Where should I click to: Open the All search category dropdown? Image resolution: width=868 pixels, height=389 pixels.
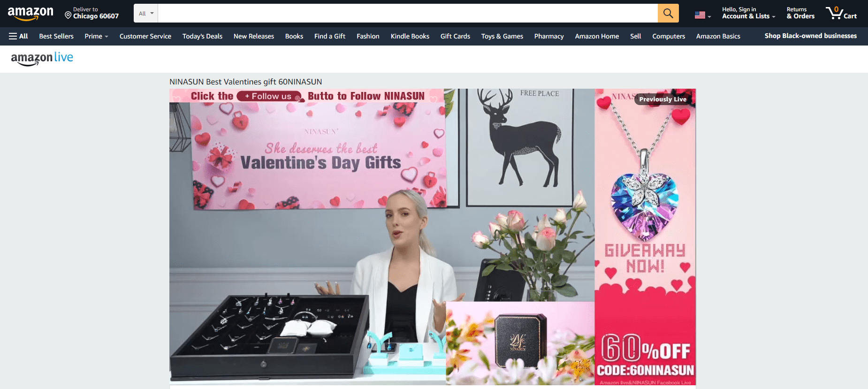pyautogui.click(x=146, y=13)
